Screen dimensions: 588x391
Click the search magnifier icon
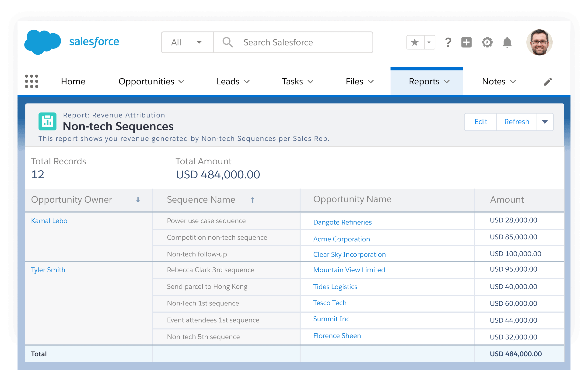click(x=227, y=42)
